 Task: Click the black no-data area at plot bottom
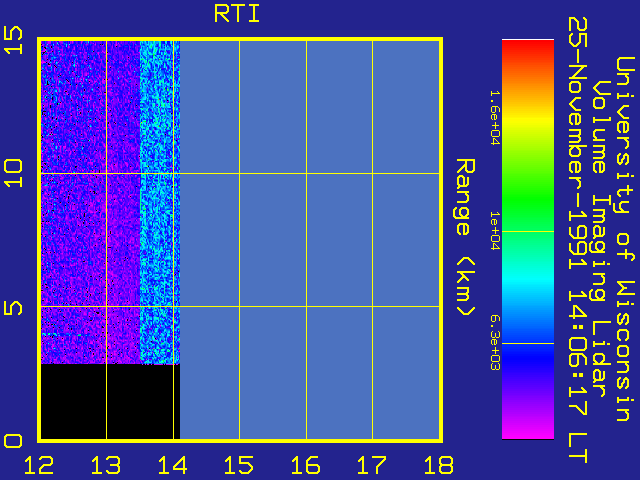point(110,402)
